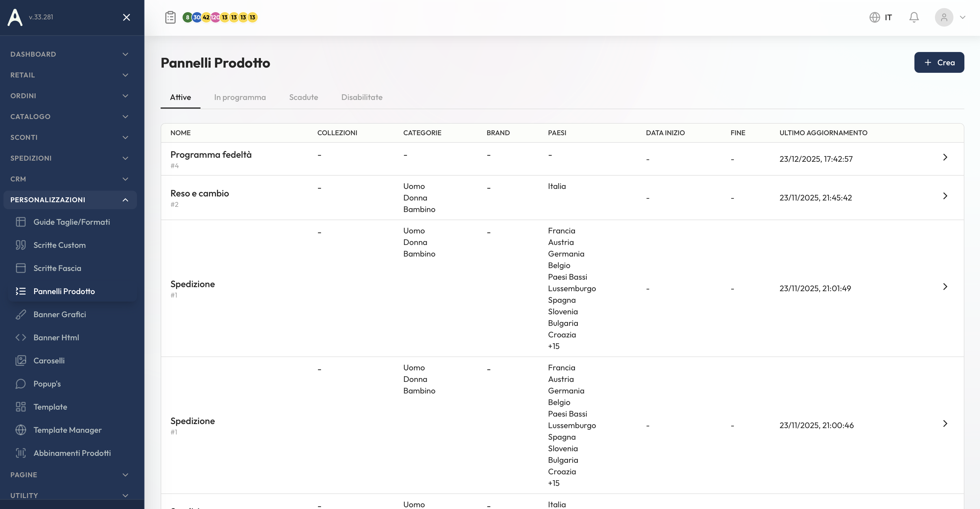The width and height of the screenshot is (980, 509).
Task: Go to Scritte Fascia
Action: tap(72, 268)
